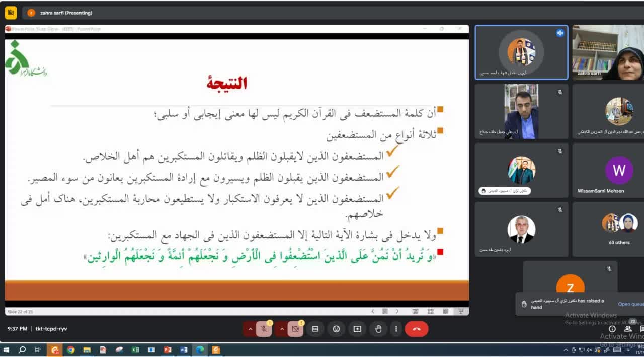Click the Present now icon
Viewport: 644px width, 357px height.
(357, 329)
